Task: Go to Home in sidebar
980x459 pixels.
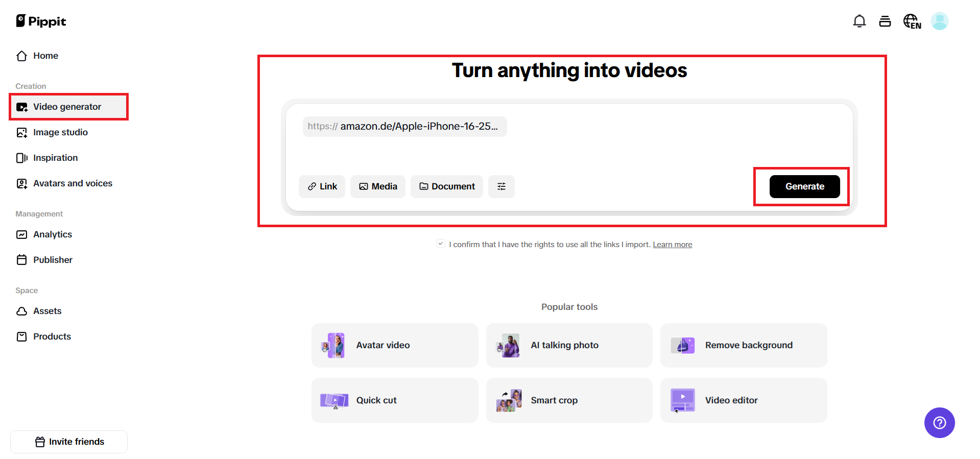Action: [69, 56]
